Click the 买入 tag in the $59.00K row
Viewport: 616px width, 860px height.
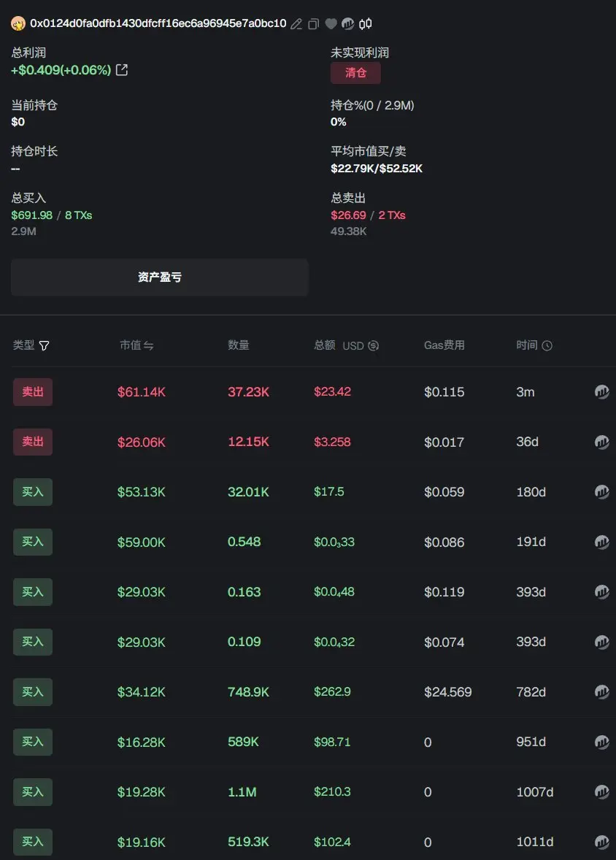tap(33, 542)
